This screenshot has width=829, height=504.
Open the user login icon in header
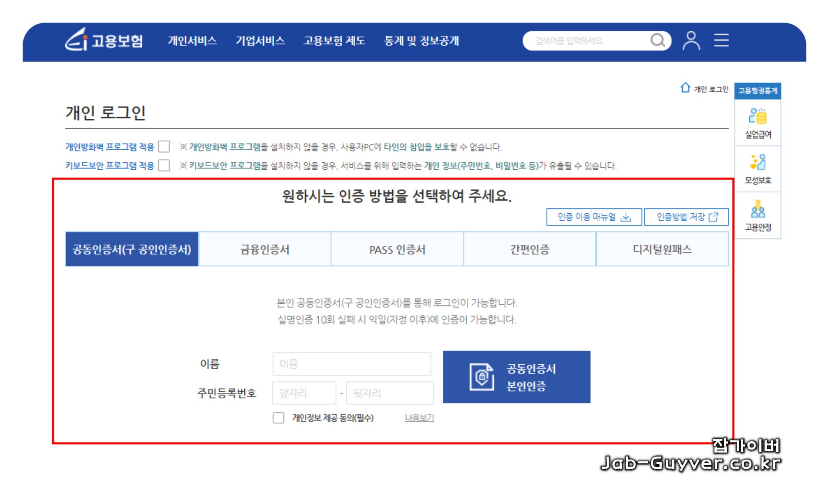(x=691, y=41)
